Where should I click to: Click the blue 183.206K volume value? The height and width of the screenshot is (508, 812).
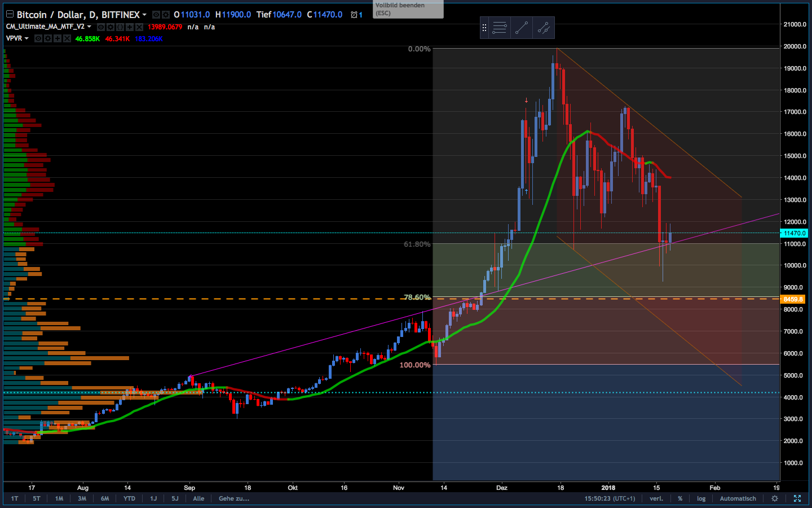[x=149, y=39]
